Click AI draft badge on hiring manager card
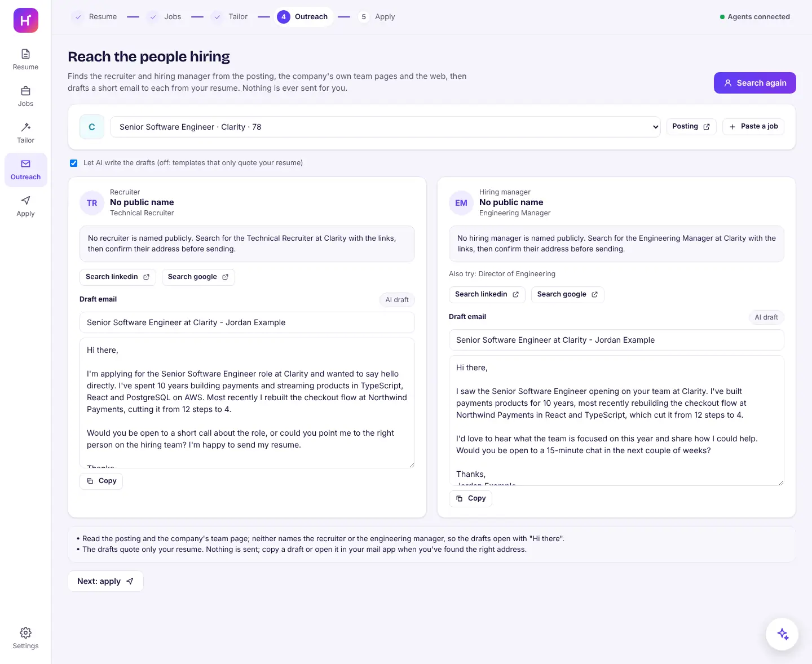Image resolution: width=812 pixels, height=664 pixels. pos(766,317)
